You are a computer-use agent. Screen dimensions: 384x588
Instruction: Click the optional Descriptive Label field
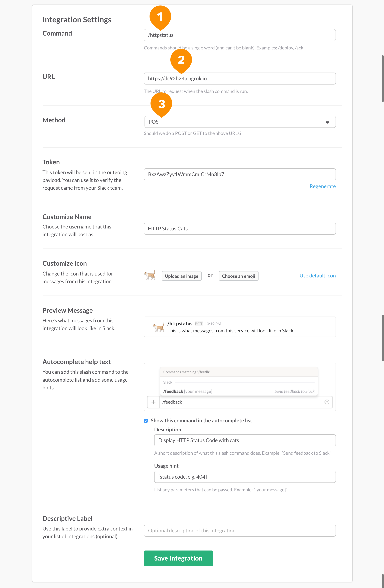coord(239,531)
